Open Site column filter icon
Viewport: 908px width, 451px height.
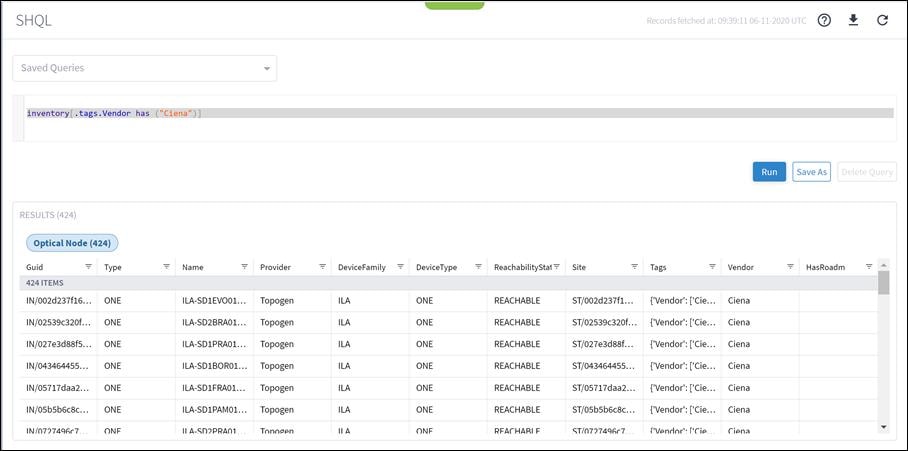coord(635,267)
